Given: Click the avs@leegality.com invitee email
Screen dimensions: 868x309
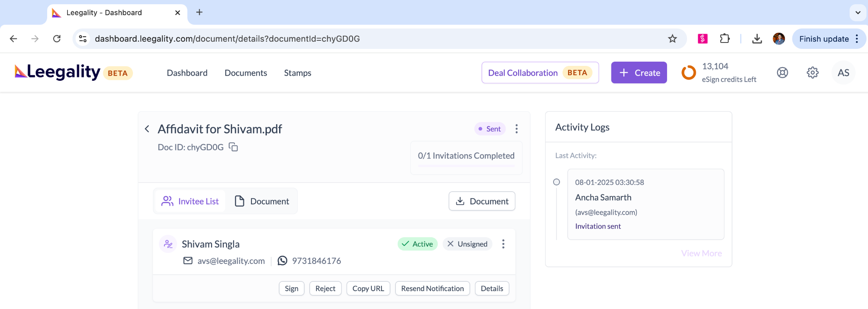Looking at the screenshot, I should coord(231,261).
